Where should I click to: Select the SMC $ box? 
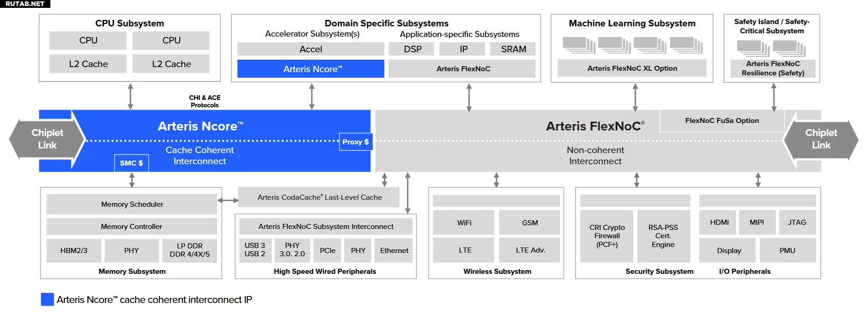click(x=132, y=163)
